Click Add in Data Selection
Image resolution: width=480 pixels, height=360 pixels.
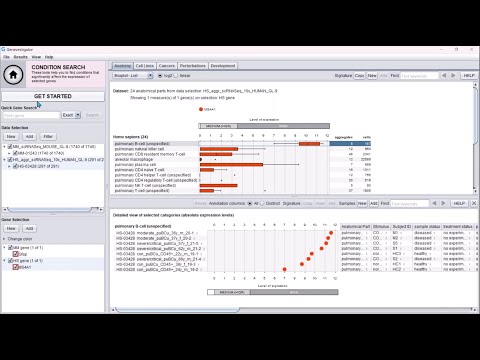29,136
